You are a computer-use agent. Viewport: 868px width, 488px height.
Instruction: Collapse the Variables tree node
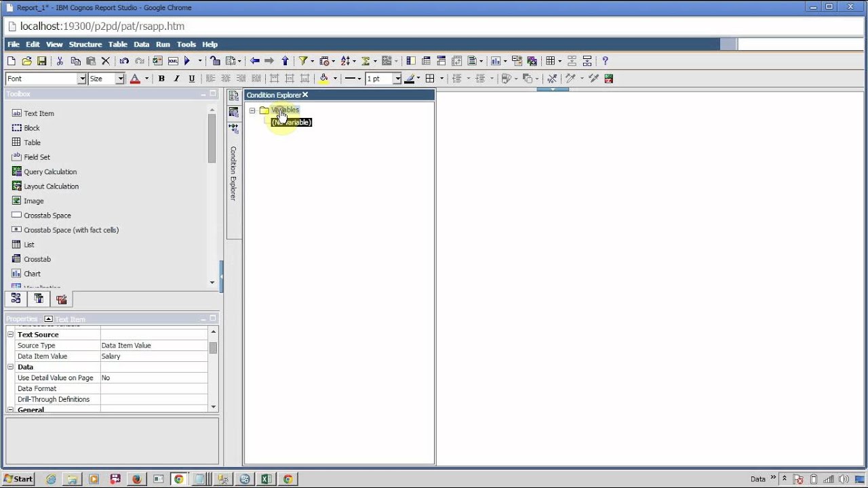tap(252, 110)
